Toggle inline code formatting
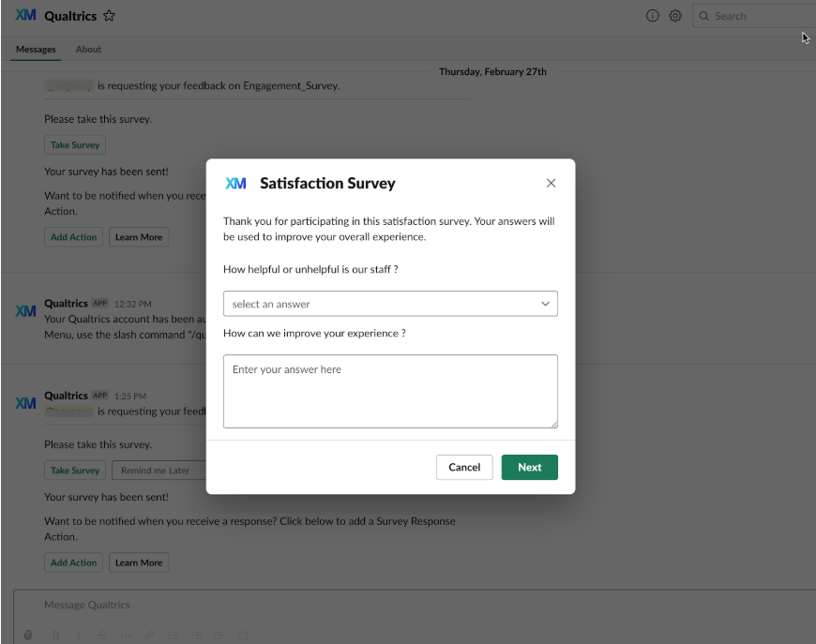This screenshot has height=644, width=816. (x=126, y=636)
